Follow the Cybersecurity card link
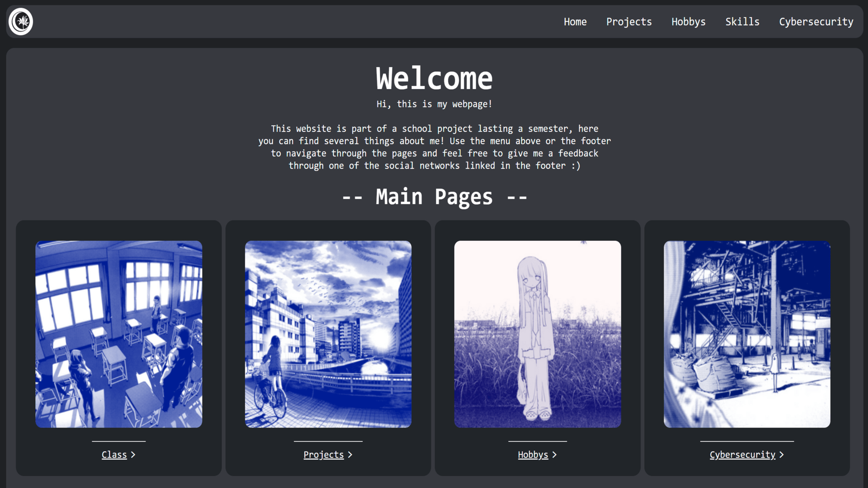 (742, 455)
